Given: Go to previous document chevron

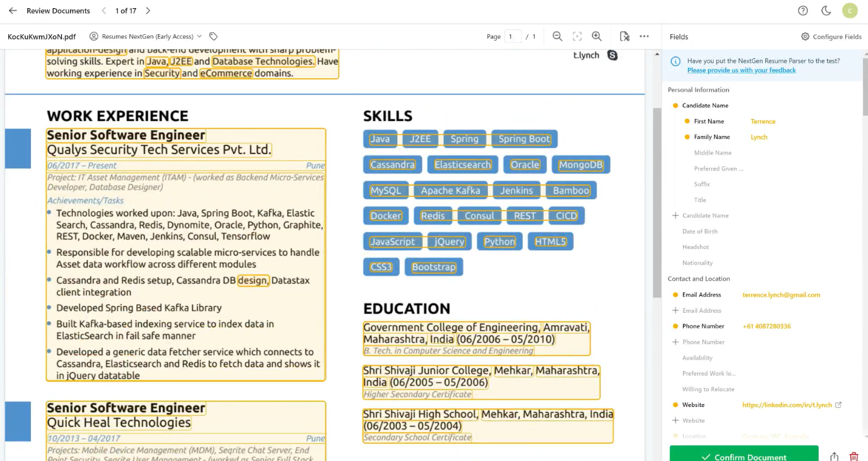Looking at the screenshot, I should point(104,10).
